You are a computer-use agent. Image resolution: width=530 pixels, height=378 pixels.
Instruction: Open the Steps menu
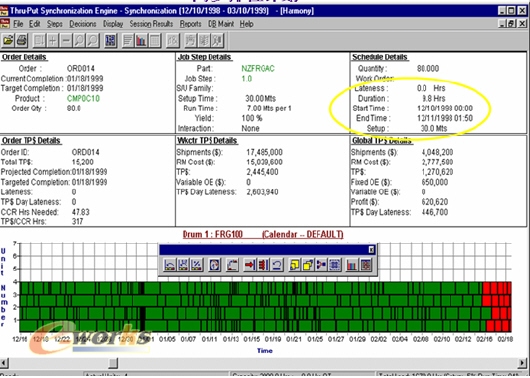pos(54,24)
